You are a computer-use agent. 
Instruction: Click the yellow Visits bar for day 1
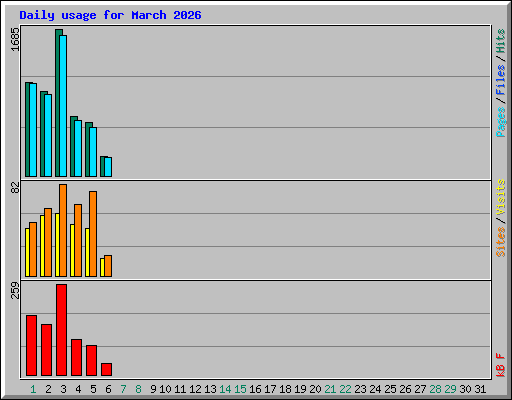click(x=27, y=252)
